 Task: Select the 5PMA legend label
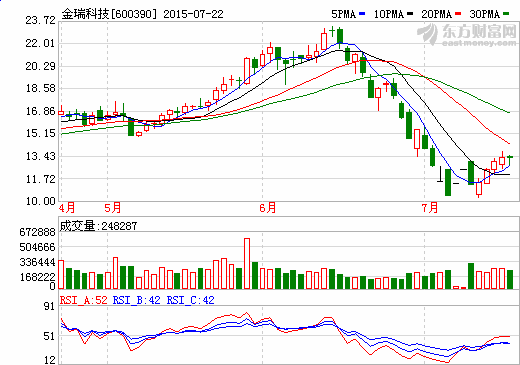[x=343, y=14]
